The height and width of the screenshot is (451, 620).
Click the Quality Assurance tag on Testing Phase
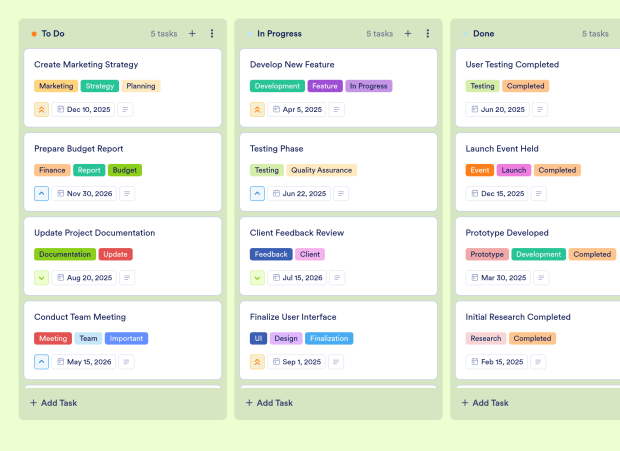tap(322, 170)
